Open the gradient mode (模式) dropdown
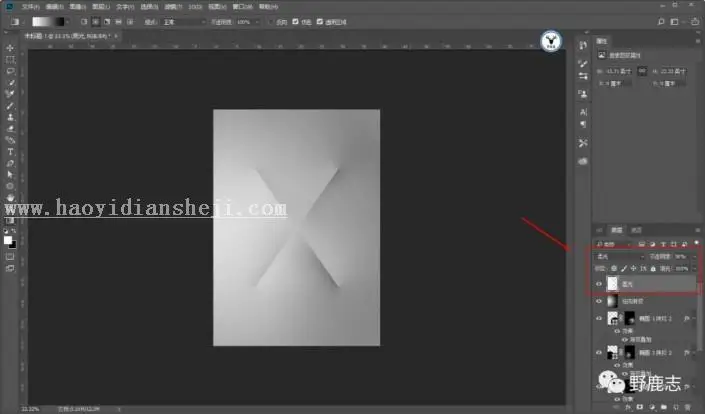The height and width of the screenshot is (414, 705). [183, 22]
